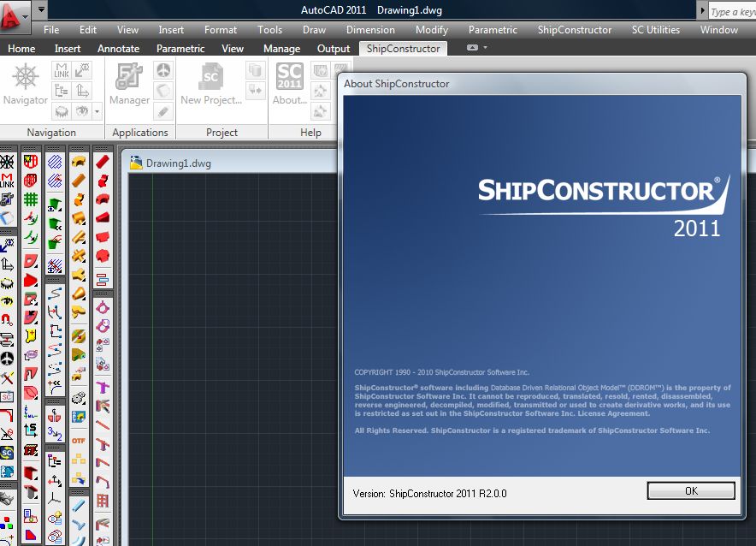Click the database cylinders icon in Project panel

(255, 70)
